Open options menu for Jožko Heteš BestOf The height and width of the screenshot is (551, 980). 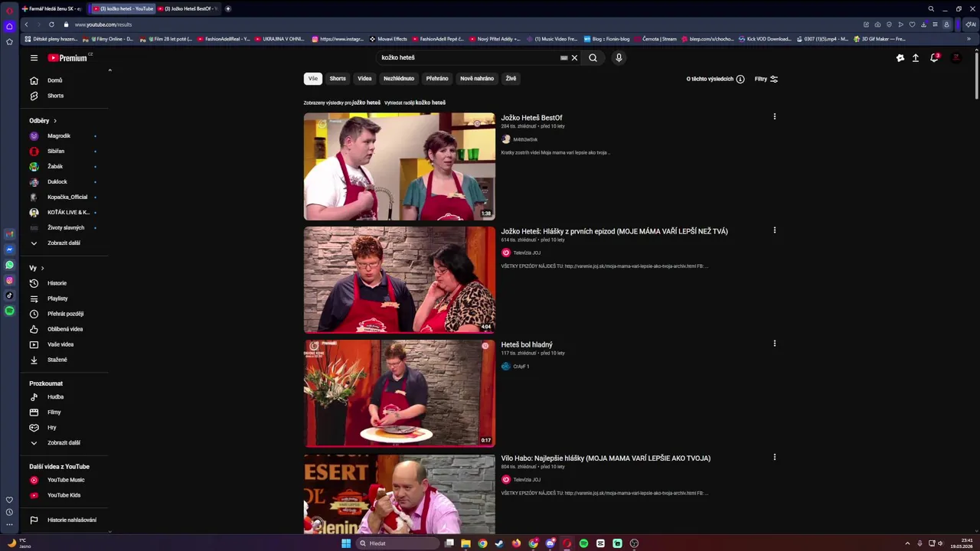click(774, 117)
